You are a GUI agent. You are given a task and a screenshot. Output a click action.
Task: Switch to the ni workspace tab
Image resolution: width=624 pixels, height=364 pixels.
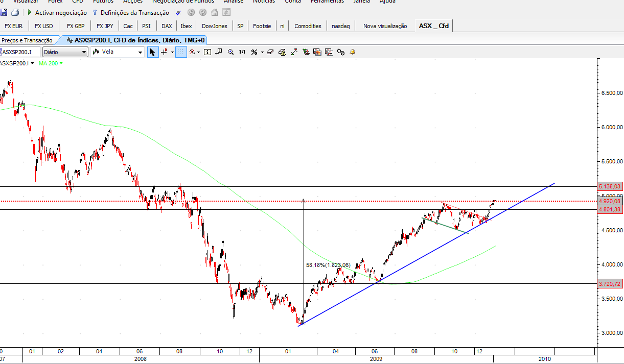tap(282, 26)
